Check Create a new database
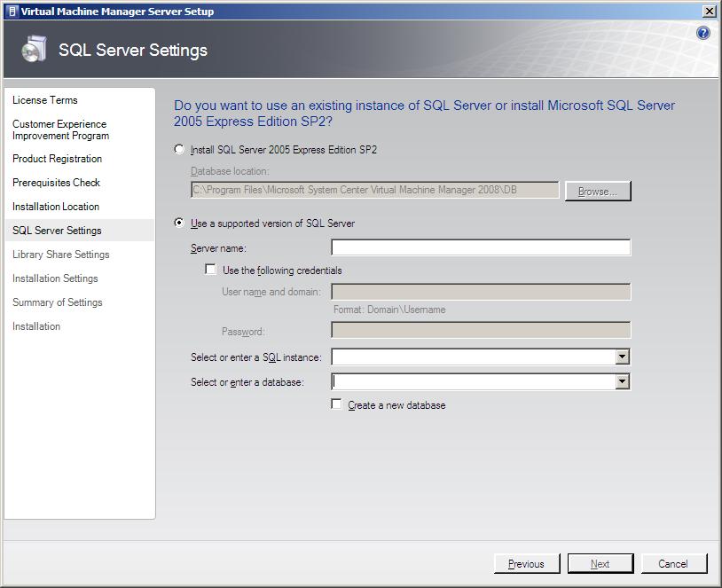Screen dimensions: 722x588 coord(336,404)
